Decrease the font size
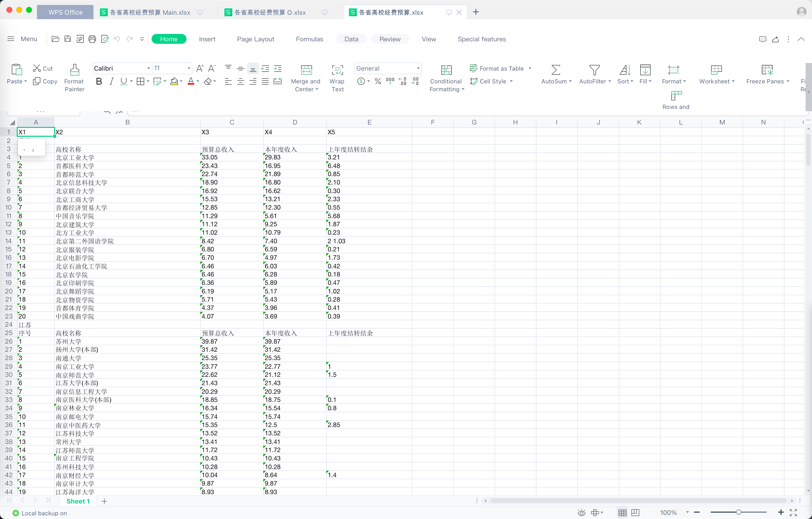This screenshot has height=519, width=812. pos(212,68)
